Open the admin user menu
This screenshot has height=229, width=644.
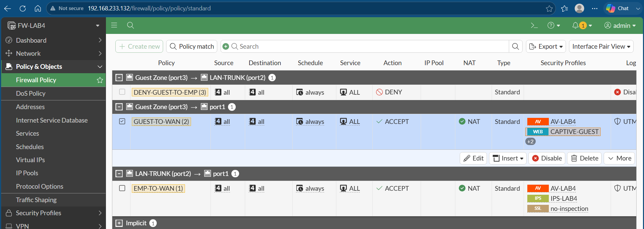[x=620, y=26]
